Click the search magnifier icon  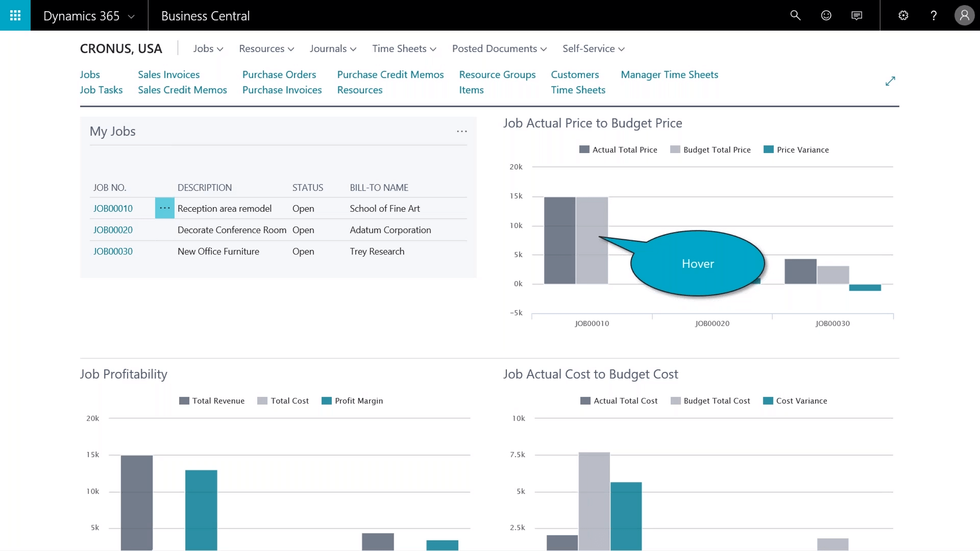(x=795, y=15)
